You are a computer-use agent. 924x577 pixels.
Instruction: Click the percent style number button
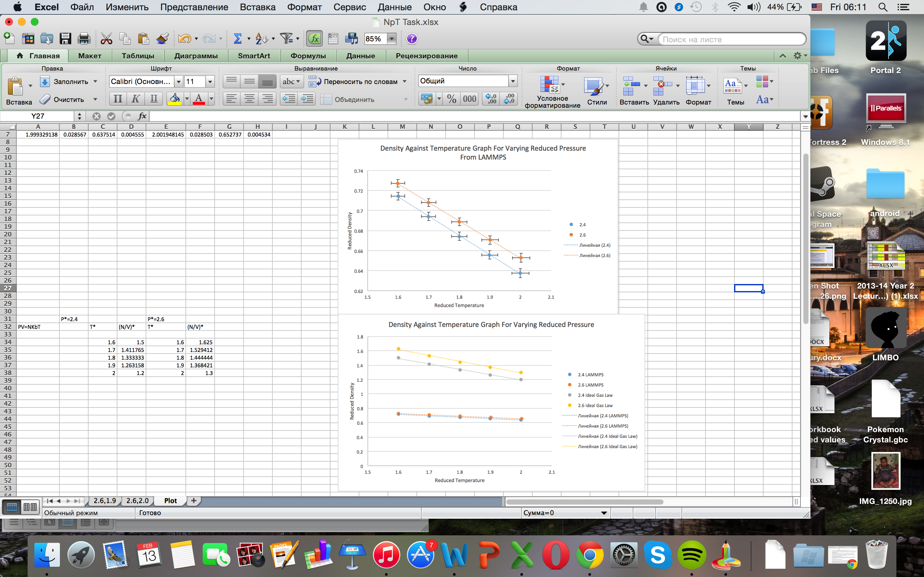pos(451,99)
